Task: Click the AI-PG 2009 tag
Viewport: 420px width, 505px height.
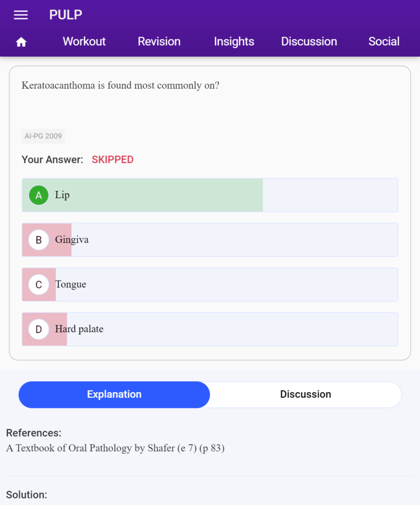Action: (43, 136)
